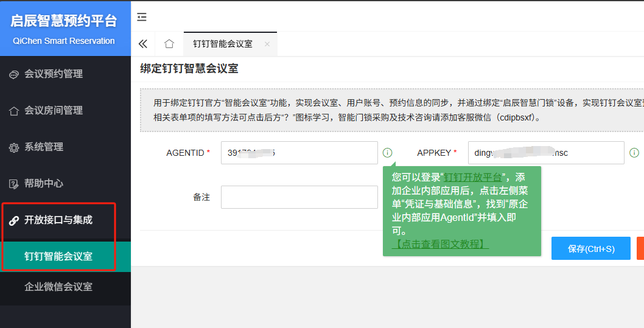Focus the APPKEY input field
644x328 pixels.
coord(545,153)
